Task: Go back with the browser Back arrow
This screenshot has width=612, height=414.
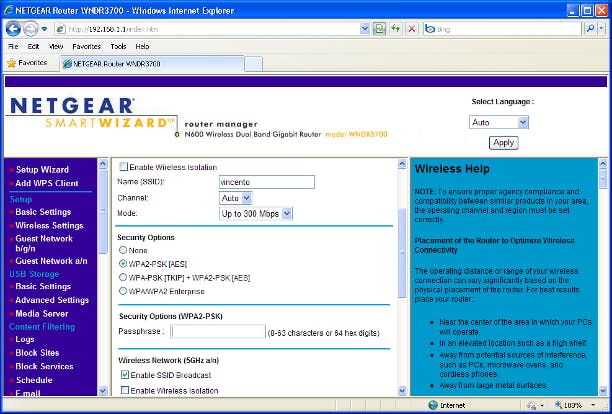Action: point(13,29)
